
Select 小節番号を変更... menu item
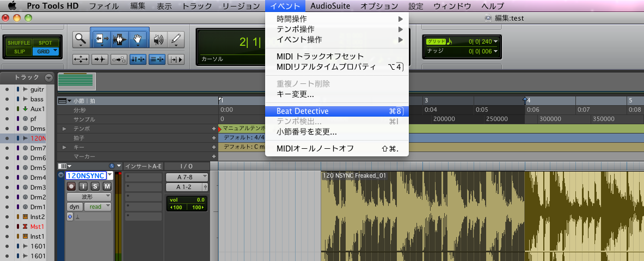[x=337, y=132]
